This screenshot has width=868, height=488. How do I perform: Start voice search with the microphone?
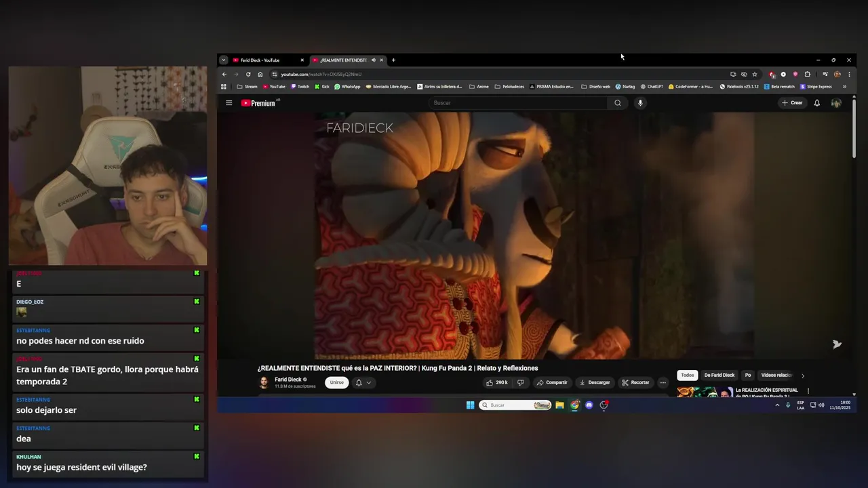639,103
